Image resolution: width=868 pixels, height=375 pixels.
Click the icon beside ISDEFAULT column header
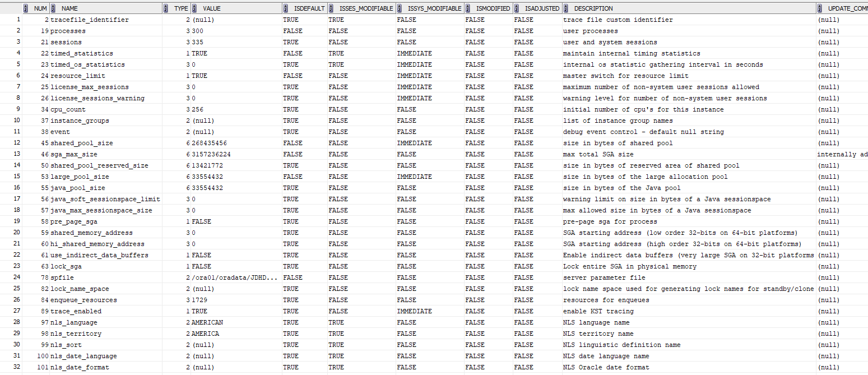(286, 8)
